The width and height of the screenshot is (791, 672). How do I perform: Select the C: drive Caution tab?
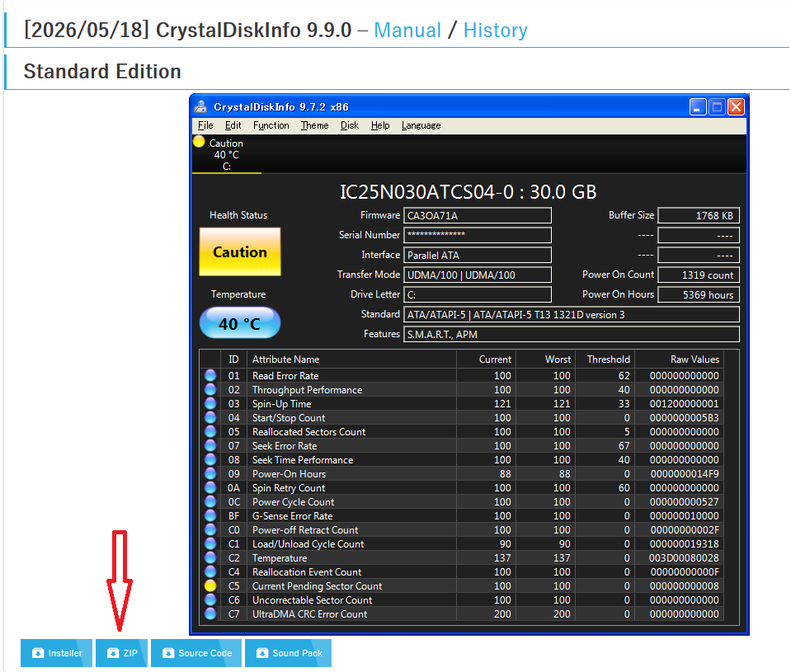(227, 154)
